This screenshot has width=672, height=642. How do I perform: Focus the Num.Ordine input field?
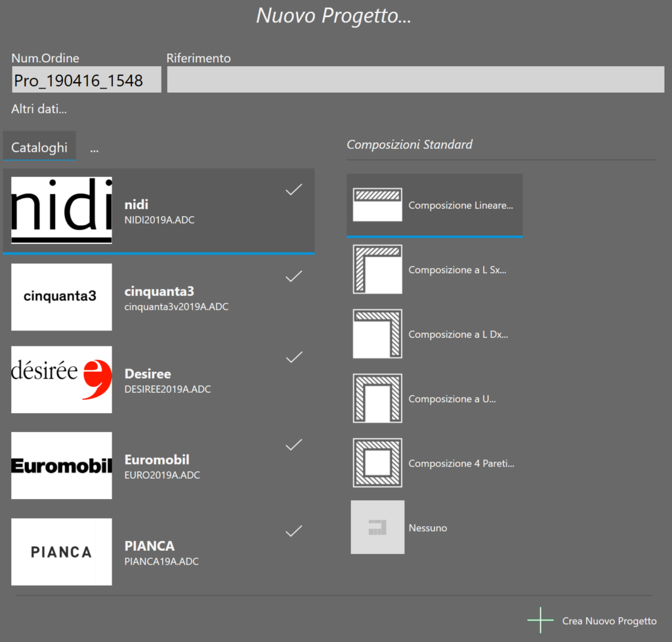click(x=87, y=79)
